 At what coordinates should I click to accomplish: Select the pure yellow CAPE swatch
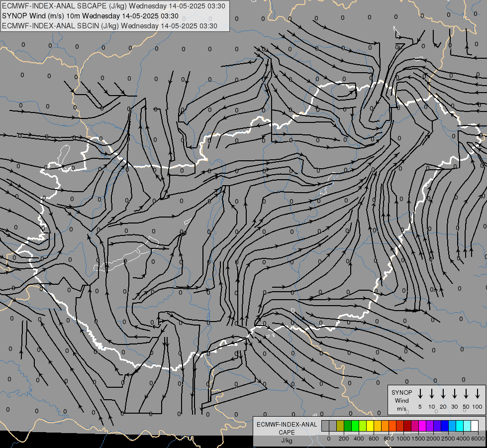(370, 426)
